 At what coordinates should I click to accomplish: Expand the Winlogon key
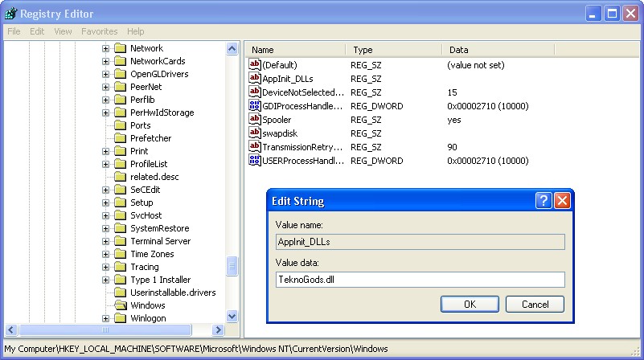click(x=105, y=318)
